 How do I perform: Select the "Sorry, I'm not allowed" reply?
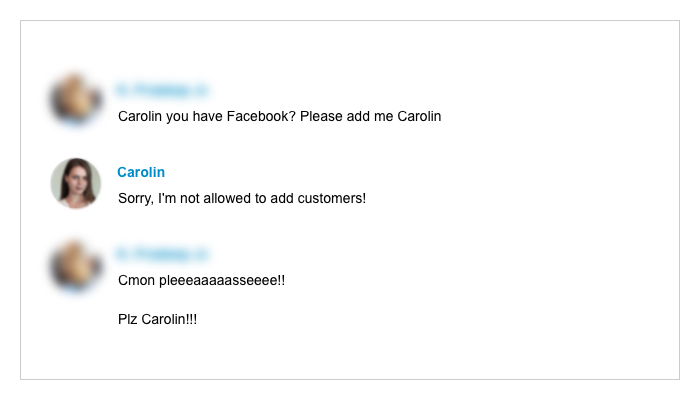(242, 198)
